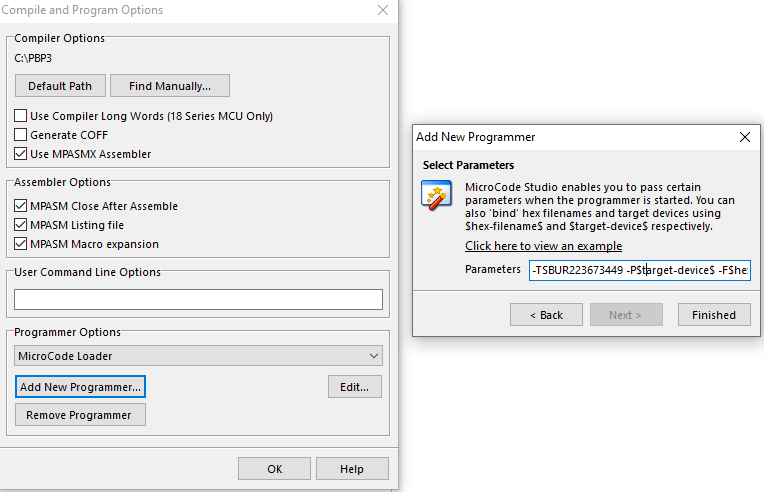Uncheck MPASM Macro expansion
This screenshot has height=492, width=764.
click(21, 244)
